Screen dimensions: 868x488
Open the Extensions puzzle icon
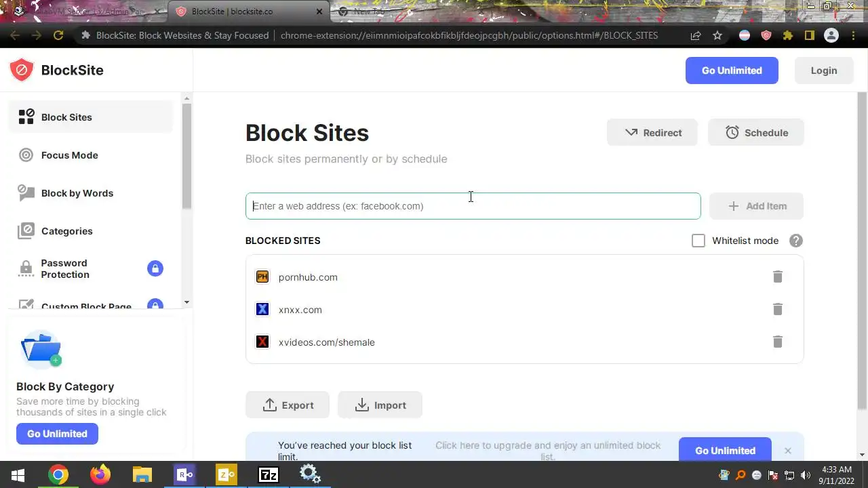coord(788,35)
